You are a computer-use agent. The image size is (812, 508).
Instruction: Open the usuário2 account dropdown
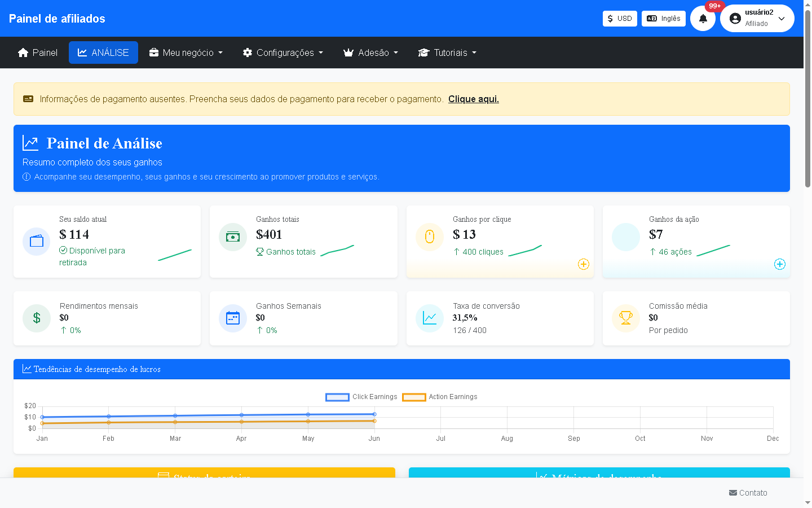click(757, 19)
